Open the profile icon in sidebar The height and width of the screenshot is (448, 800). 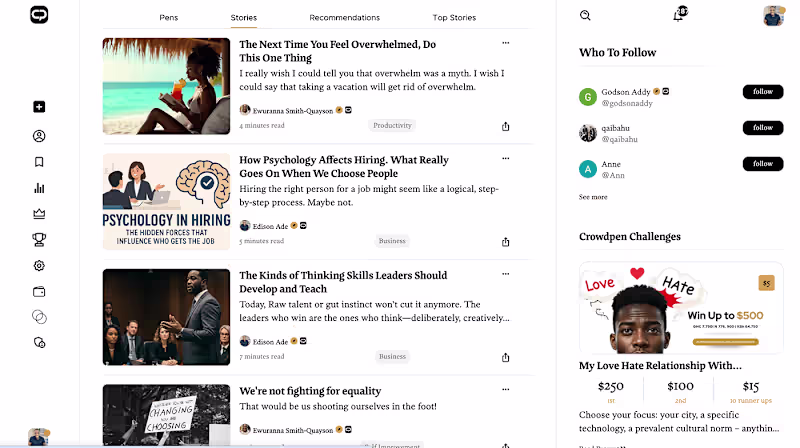(39, 136)
